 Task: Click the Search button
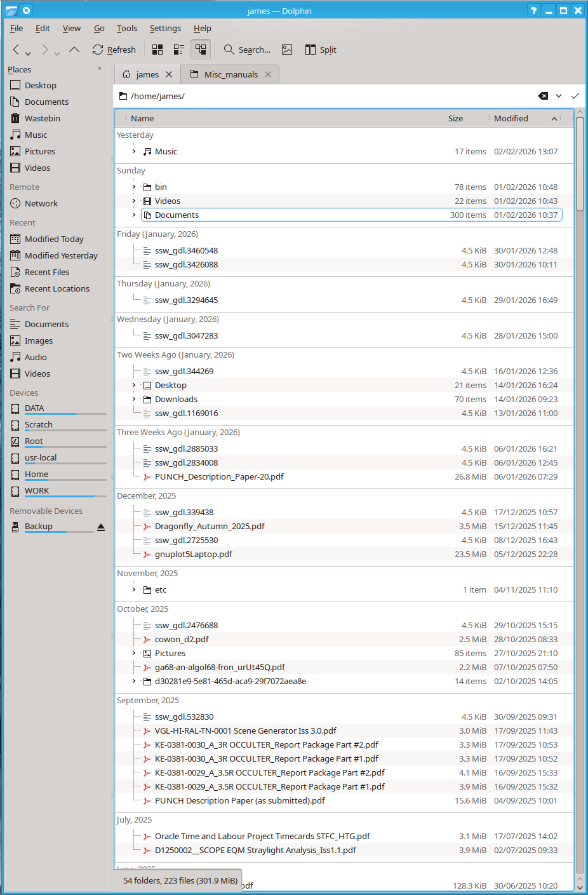(247, 50)
